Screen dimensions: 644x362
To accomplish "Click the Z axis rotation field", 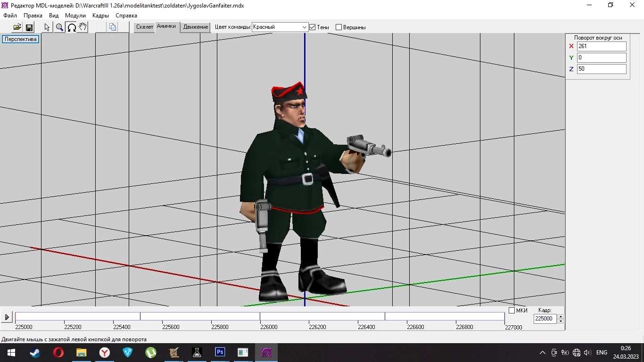I will 602,69.
